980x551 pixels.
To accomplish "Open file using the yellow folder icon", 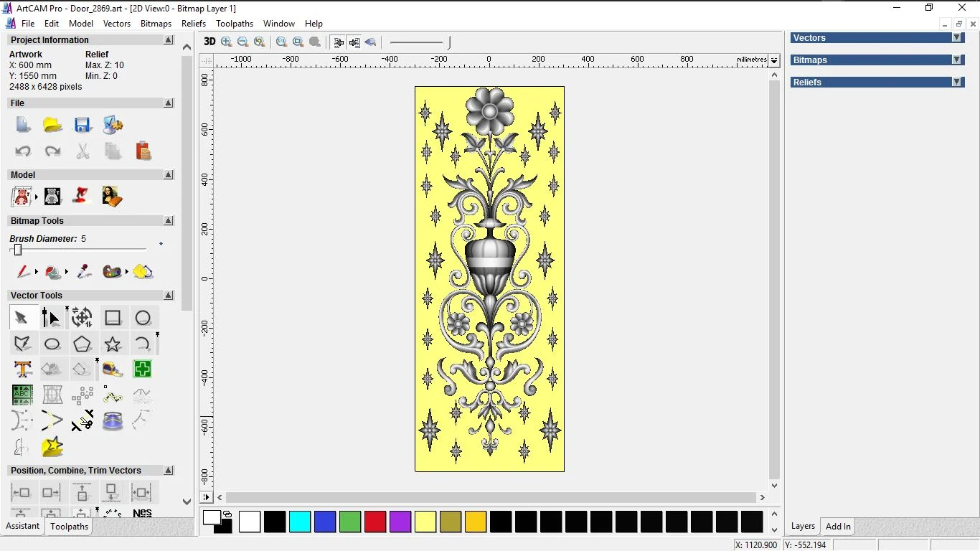I will tap(52, 126).
